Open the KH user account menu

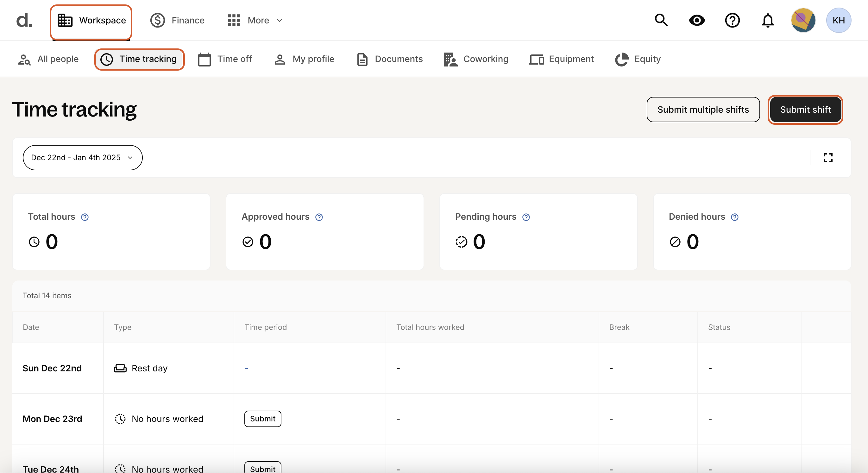coord(838,20)
